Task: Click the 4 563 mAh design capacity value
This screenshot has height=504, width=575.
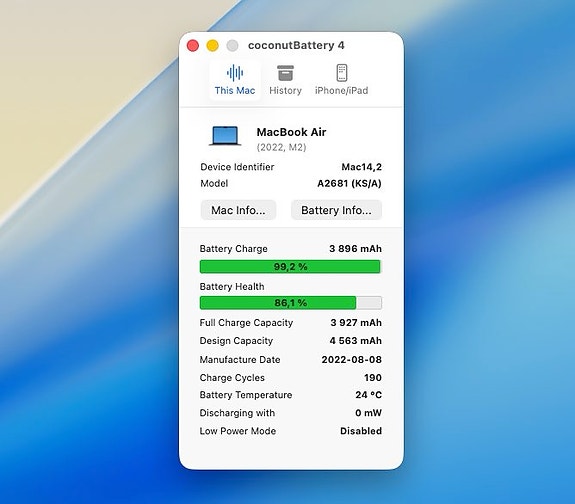Action: [356, 341]
